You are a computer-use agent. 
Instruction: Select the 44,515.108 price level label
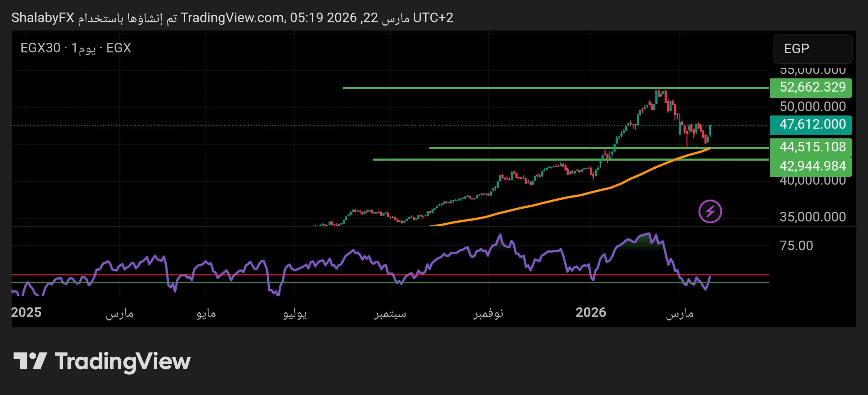(x=811, y=147)
